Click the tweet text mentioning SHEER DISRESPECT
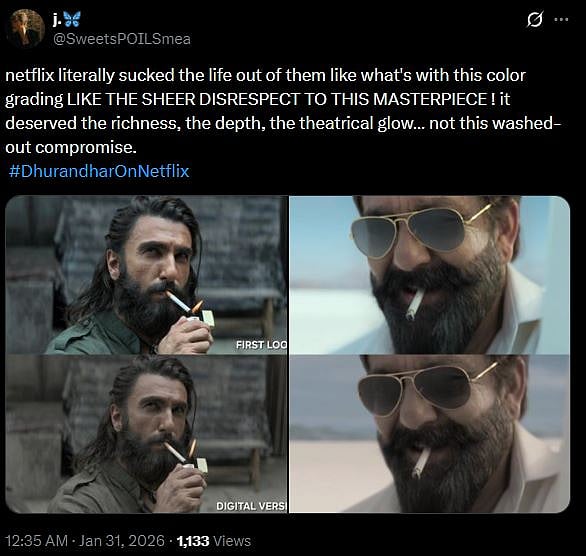 (283, 111)
